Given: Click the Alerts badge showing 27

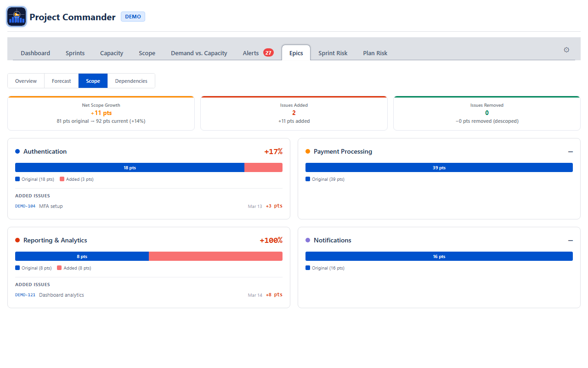Looking at the screenshot, I should point(268,53).
